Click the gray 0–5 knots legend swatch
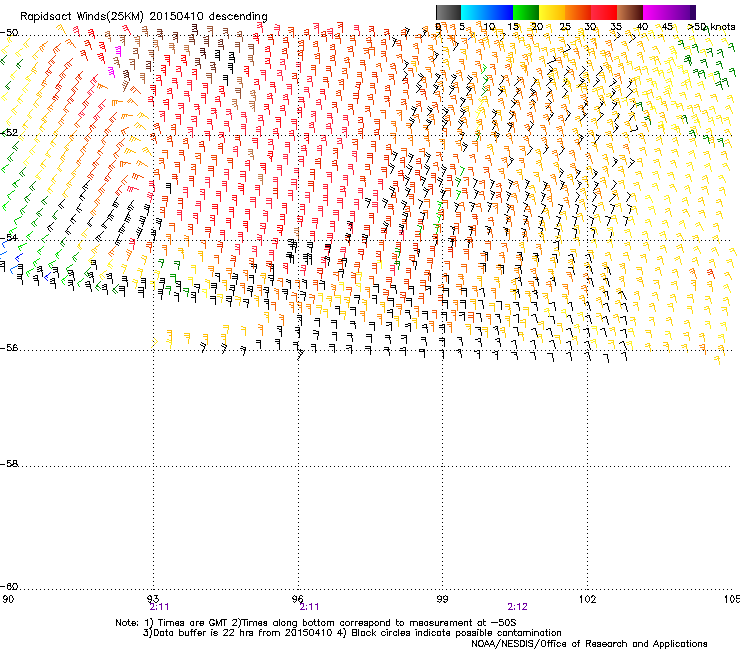Viewport: 740px width, 650px height. click(448, 12)
